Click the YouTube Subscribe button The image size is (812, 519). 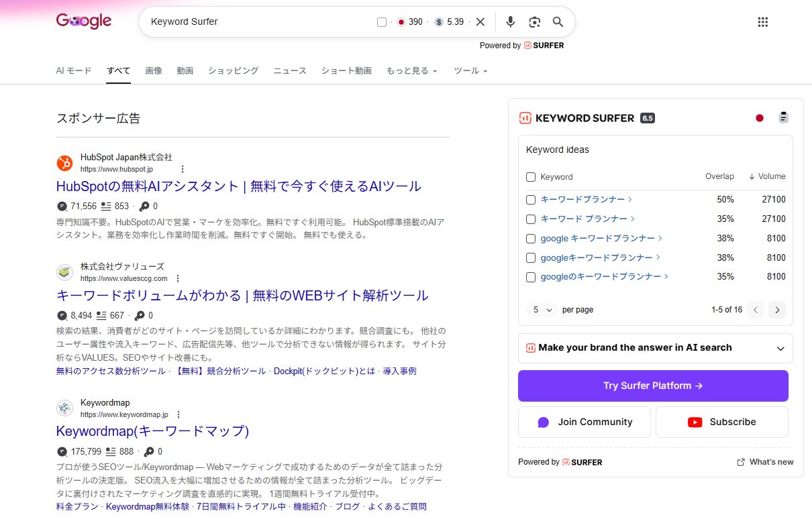click(x=722, y=422)
